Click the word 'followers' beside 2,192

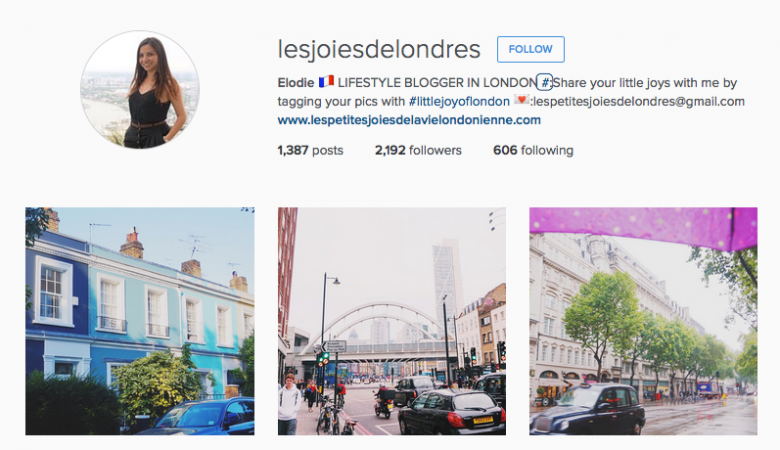(x=435, y=150)
